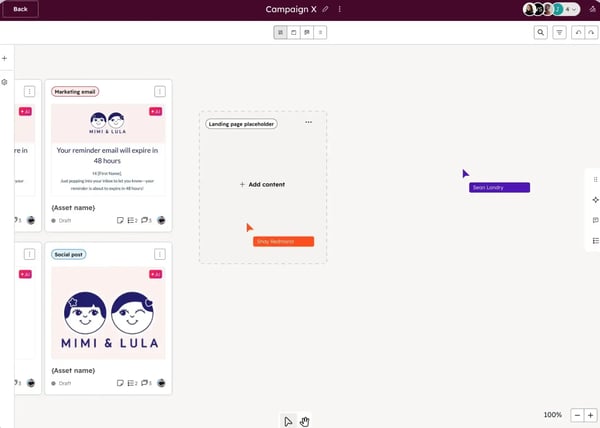
Task: Click the sparkle icon in right side panel
Action: point(595,200)
